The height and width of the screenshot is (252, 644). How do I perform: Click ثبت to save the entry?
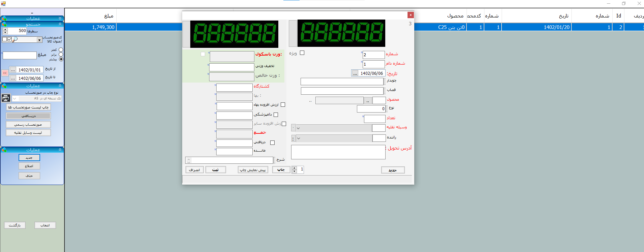[x=215, y=170]
